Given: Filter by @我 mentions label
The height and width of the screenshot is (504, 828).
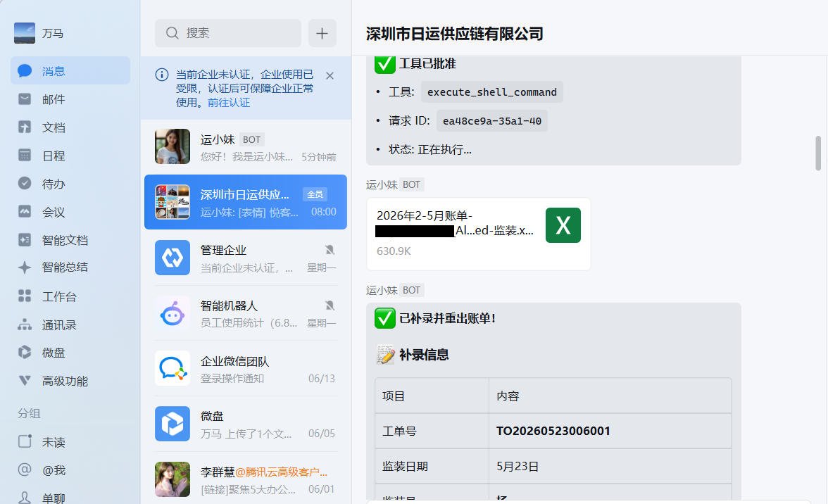Looking at the screenshot, I should pyautogui.click(x=54, y=470).
